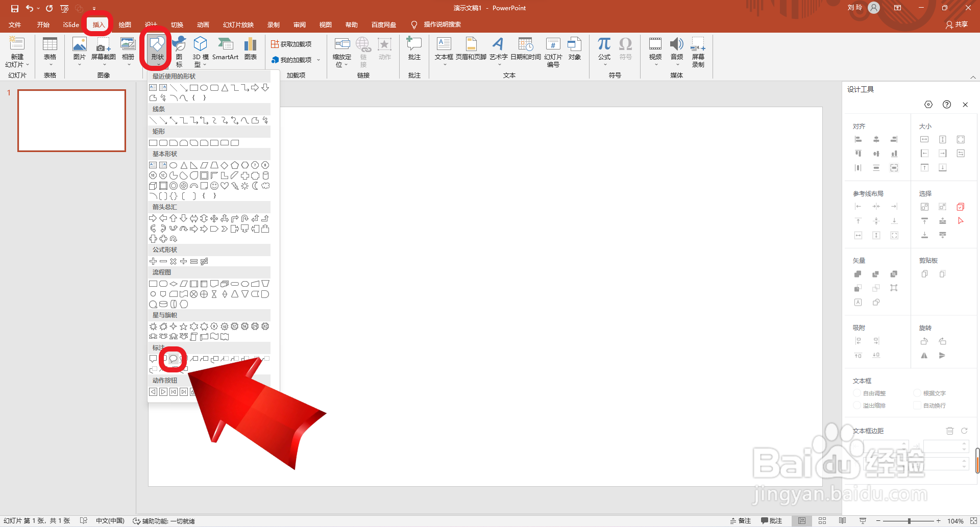The height and width of the screenshot is (527, 980).
Task: Select the sun shape
Action: [x=245, y=186]
